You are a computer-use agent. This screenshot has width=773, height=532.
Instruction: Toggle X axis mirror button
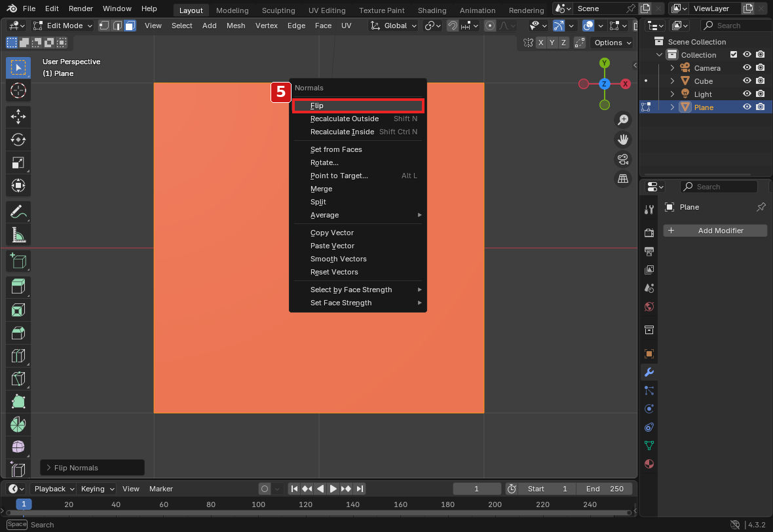(x=541, y=43)
